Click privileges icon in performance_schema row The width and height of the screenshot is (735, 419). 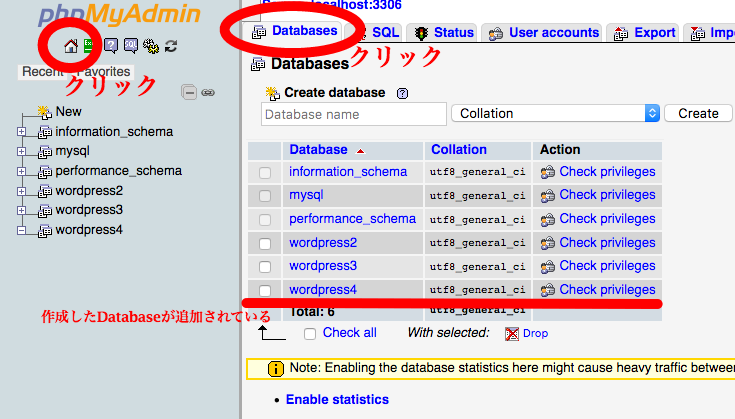[x=548, y=219]
